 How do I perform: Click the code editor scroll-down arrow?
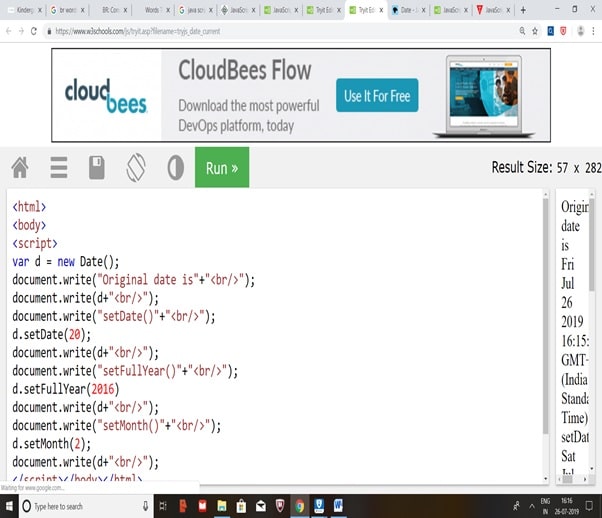(x=546, y=478)
